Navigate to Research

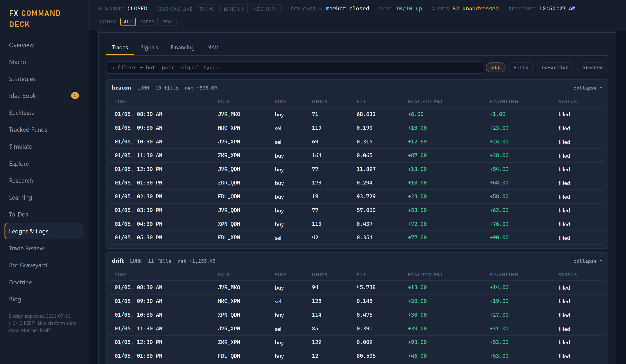click(44, 180)
